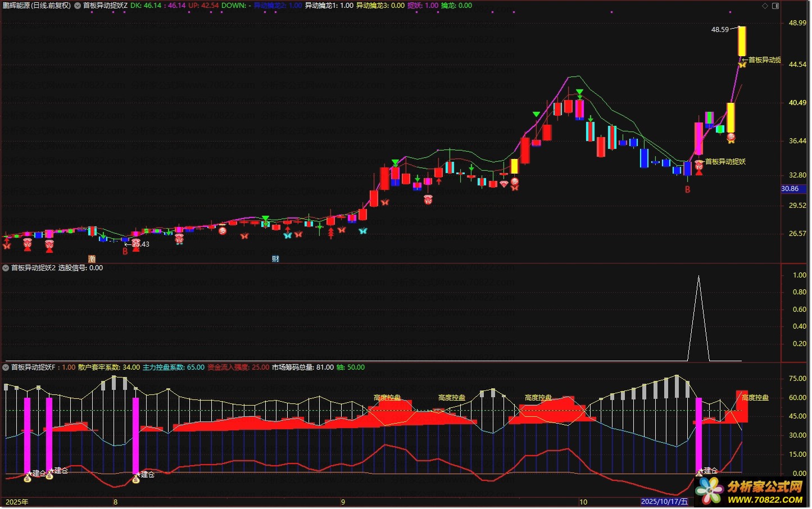
Task: Click the 48.99 price axis label
Action: [x=797, y=23]
